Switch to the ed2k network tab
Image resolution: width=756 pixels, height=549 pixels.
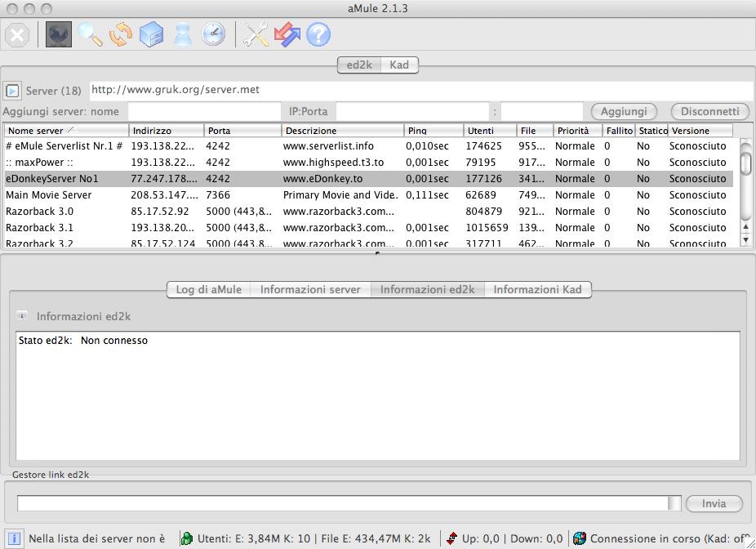[x=359, y=65]
